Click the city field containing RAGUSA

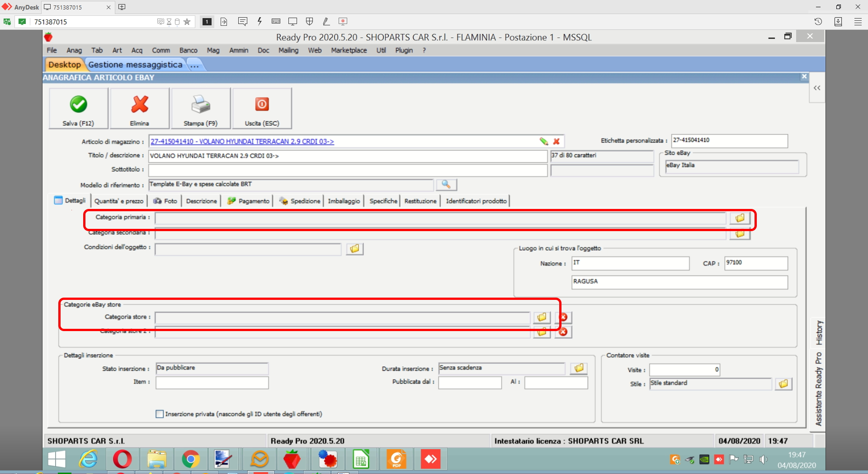tap(679, 282)
